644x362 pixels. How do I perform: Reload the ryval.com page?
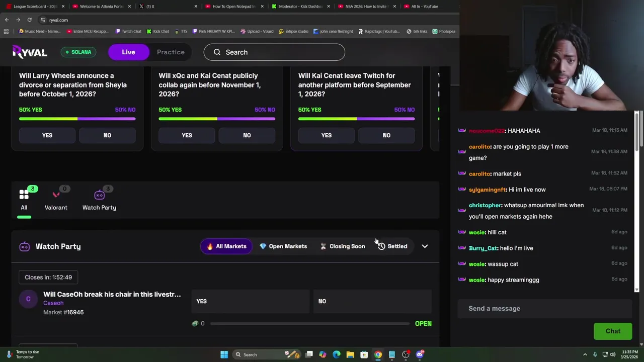[x=29, y=20]
